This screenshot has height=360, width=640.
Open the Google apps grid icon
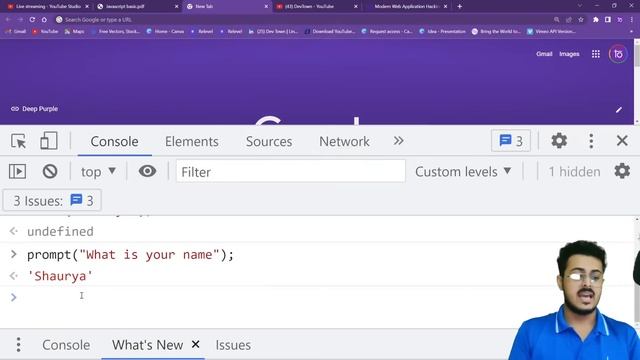[596, 54]
